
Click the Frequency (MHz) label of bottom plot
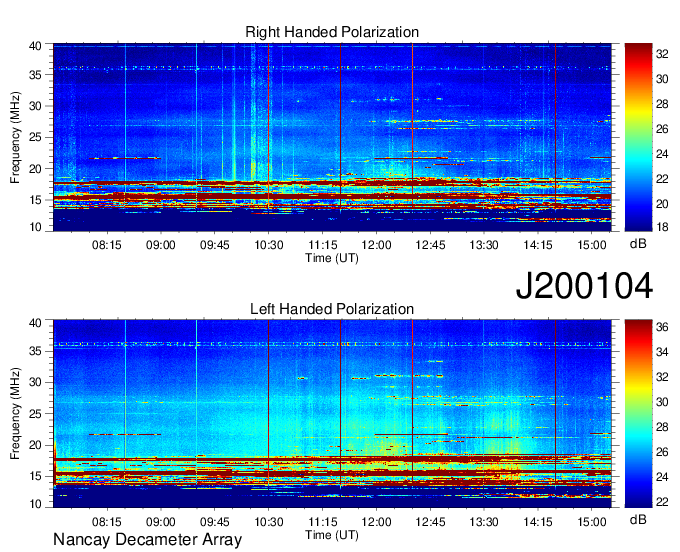(15, 414)
